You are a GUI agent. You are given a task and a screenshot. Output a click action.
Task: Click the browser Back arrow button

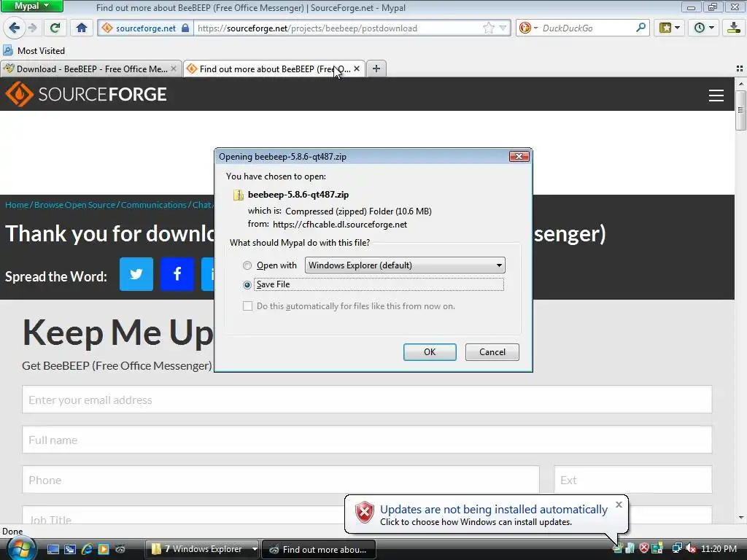pos(14,28)
